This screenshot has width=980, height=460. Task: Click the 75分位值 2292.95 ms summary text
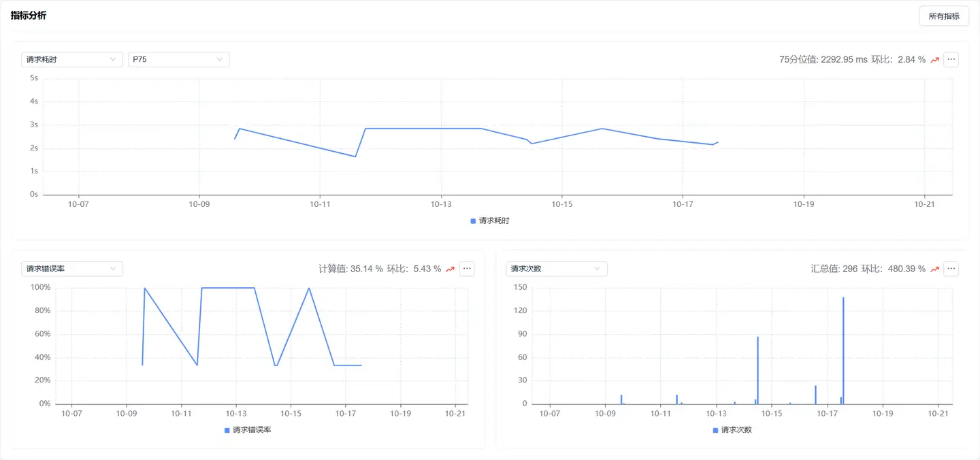pyautogui.click(x=823, y=60)
